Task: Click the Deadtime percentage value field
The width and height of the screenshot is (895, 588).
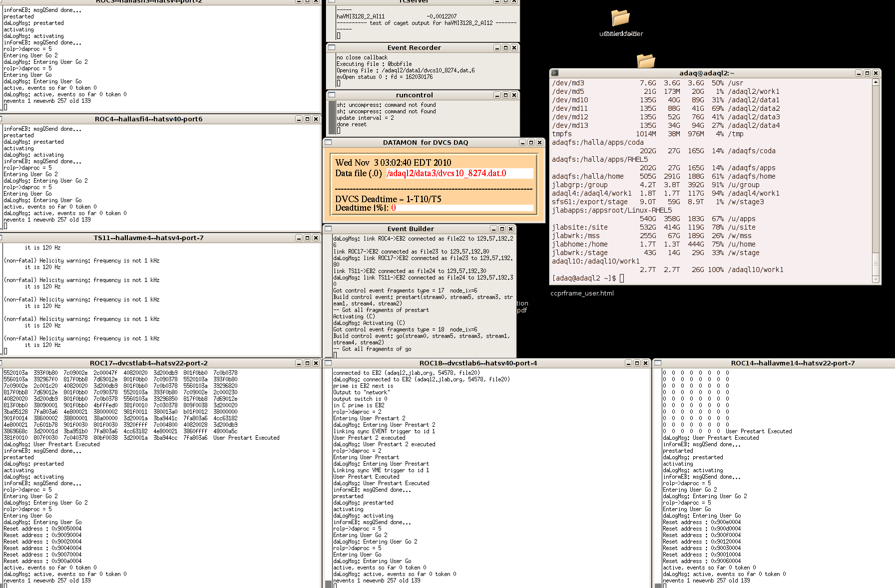Action: [x=462, y=208]
